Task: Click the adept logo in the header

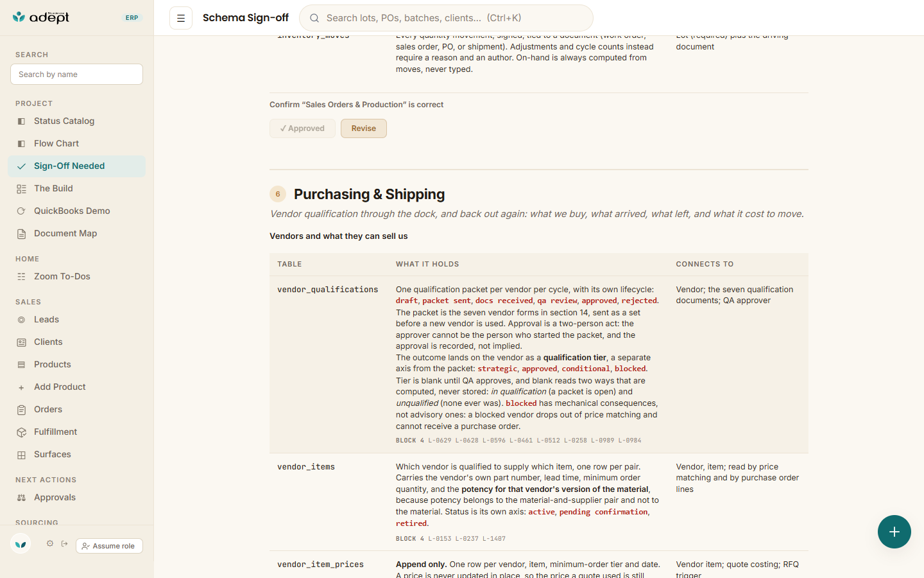Action: 41,17
